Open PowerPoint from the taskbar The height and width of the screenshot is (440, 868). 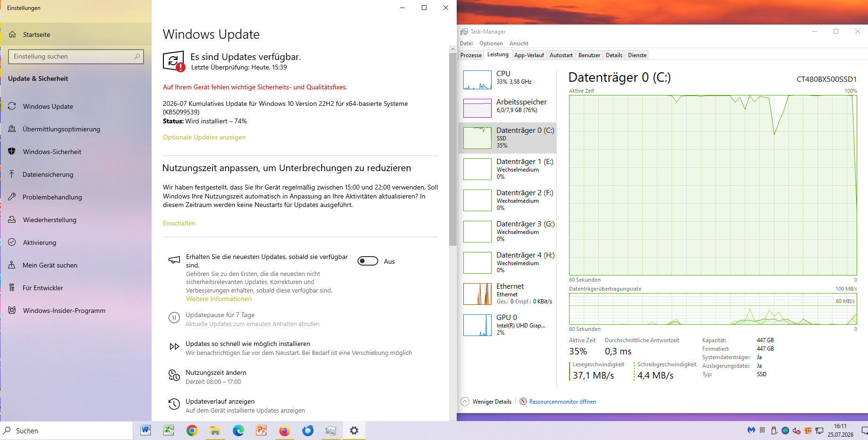coord(261,431)
